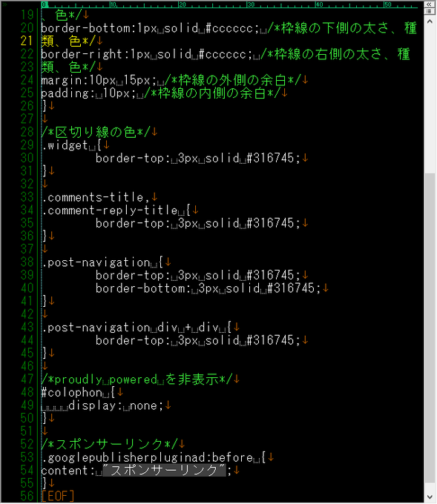Click the "/*枠線の下側の太さ、種" comment
Screen dimensions: 437x504
point(342,28)
